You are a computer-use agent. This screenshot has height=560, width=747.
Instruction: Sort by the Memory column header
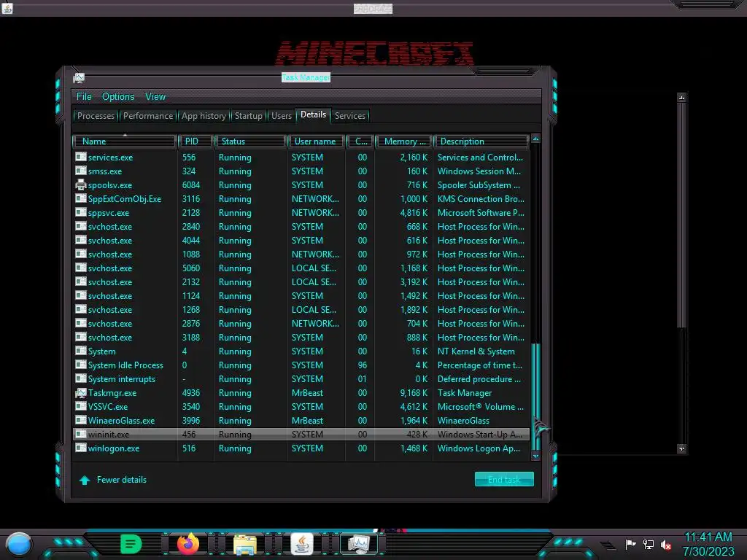pyautogui.click(x=403, y=141)
